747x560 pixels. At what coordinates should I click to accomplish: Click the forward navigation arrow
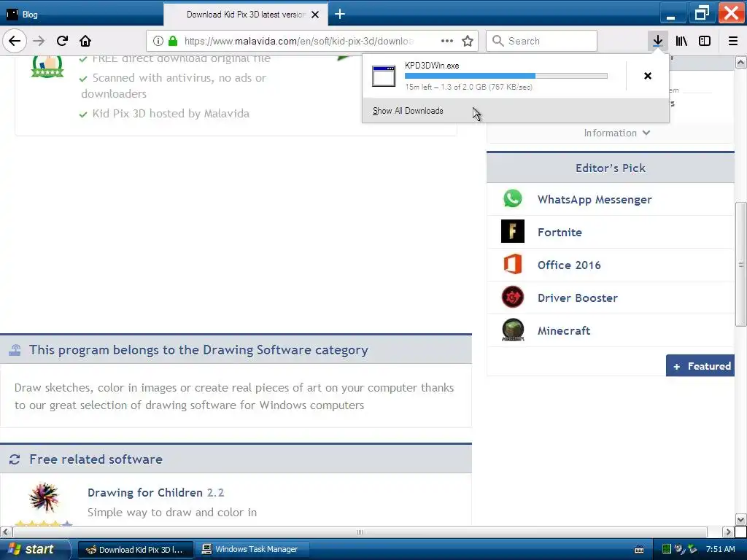click(x=39, y=41)
